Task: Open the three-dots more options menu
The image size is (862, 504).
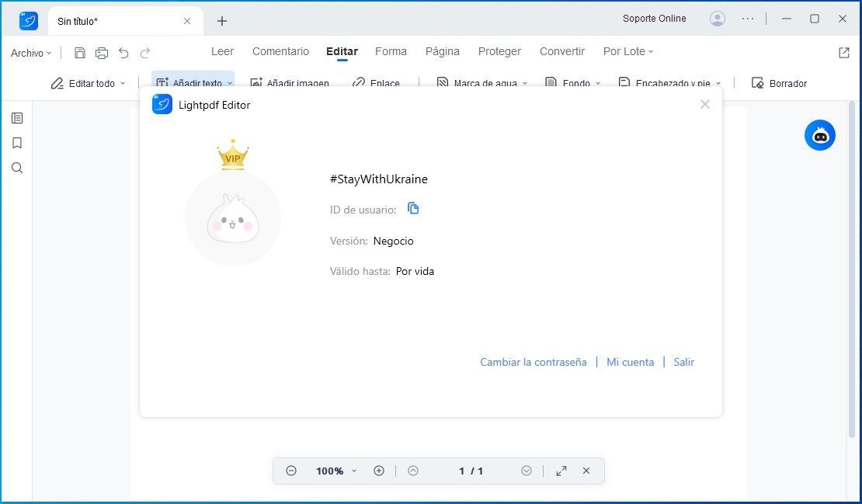Action: pos(748,19)
